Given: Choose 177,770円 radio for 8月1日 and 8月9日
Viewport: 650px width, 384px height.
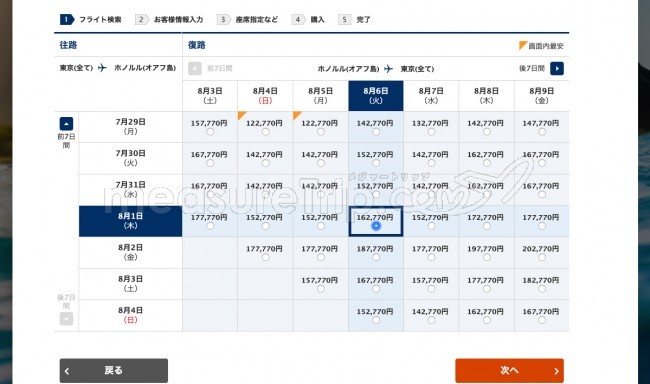Looking at the screenshot, I should (542, 226).
